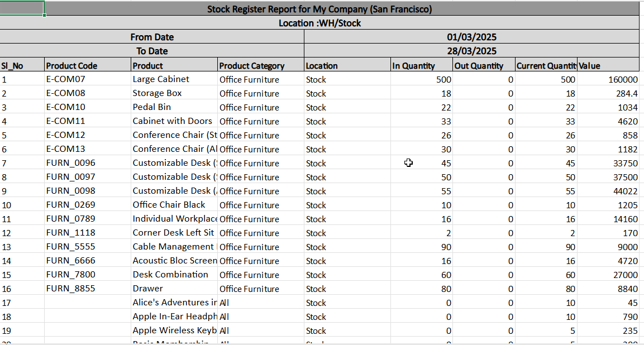Click the Stock Register Report title cell
This screenshot has width=644, height=345.
[319, 9]
